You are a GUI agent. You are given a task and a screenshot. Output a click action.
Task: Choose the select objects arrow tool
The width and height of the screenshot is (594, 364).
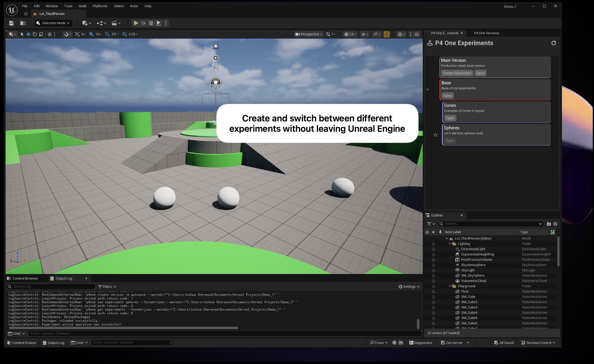tap(22, 34)
